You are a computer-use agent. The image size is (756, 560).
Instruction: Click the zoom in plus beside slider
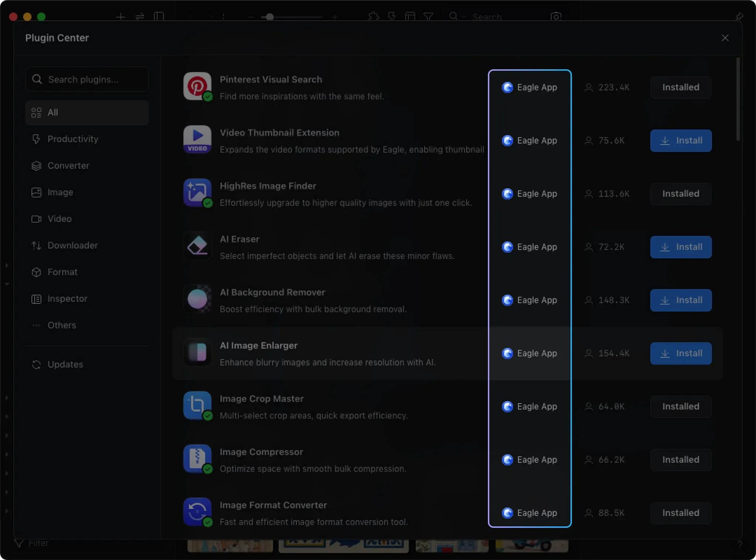pos(334,17)
